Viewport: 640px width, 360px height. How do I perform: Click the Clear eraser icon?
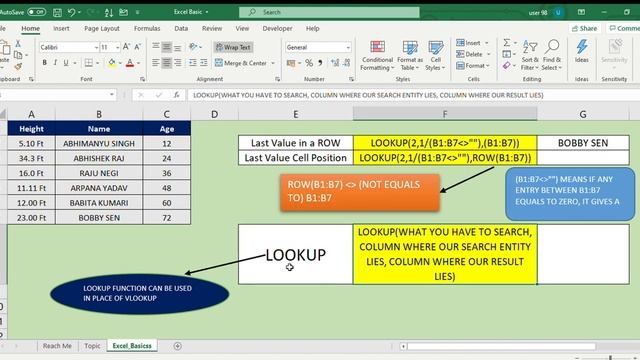point(507,65)
